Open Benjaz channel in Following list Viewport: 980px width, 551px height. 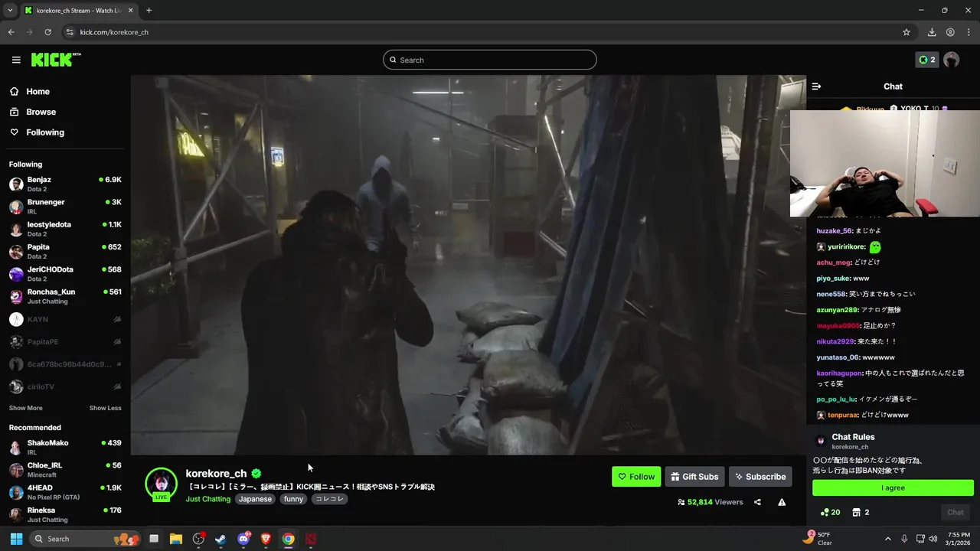point(65,184)
